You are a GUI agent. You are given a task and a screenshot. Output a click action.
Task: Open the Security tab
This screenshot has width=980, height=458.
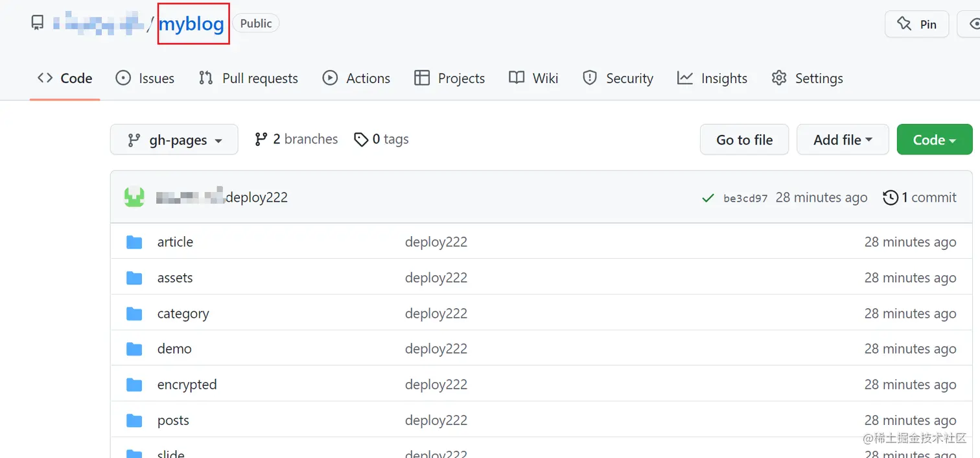click(618, 78)
